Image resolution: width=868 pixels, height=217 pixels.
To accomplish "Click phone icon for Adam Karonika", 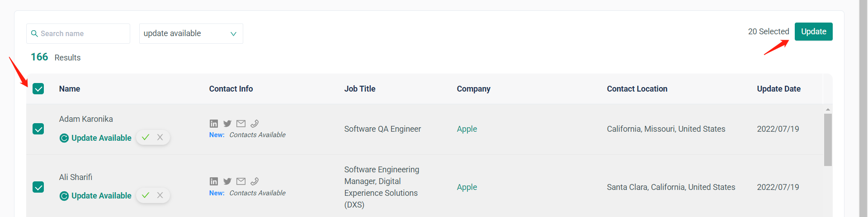I will point(255,124).
